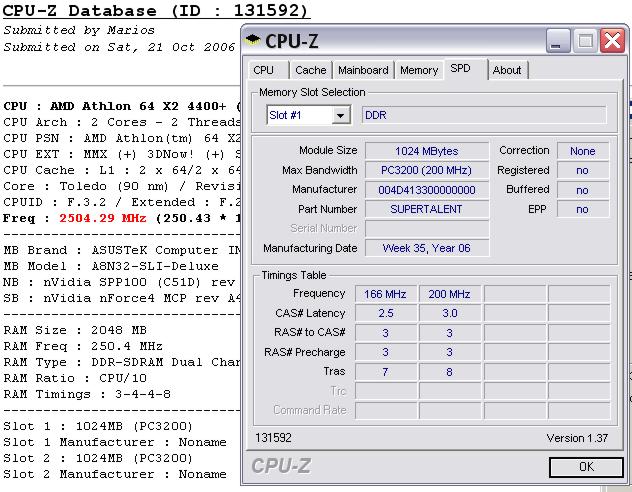Select the SPD tab
The image size is (632, 492).
click(466, 69)
